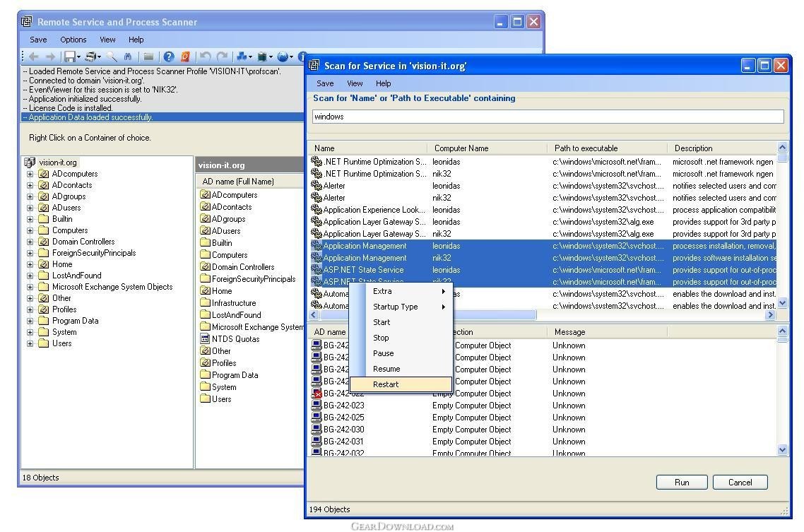Click the computer icon next to BG-242-030
This screenshot has width=804, height=532.
pos(317,430)
